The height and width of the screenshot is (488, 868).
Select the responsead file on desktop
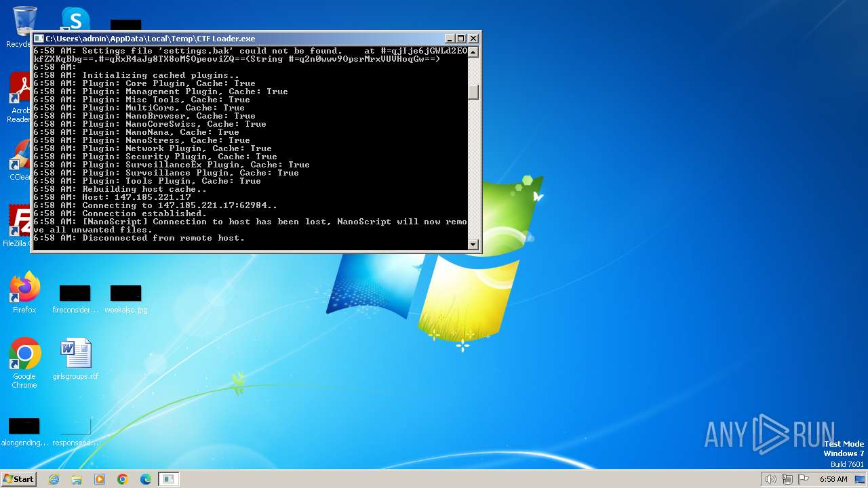click(x=75, y=432)
